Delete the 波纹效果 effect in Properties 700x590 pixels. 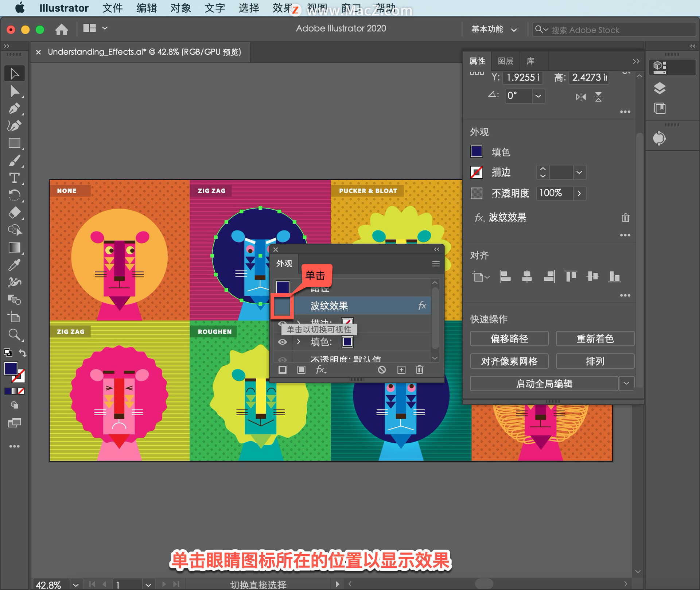coord(625,218)
